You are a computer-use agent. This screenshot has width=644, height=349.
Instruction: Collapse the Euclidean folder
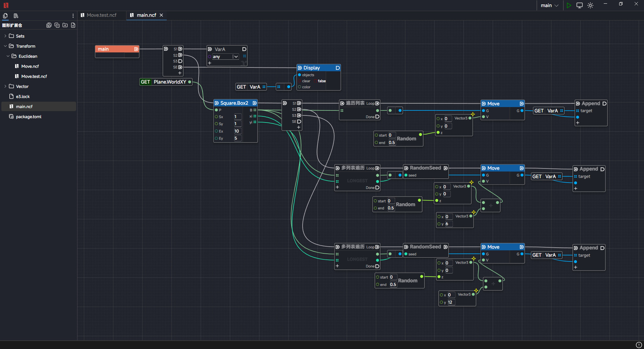[28, 56]
